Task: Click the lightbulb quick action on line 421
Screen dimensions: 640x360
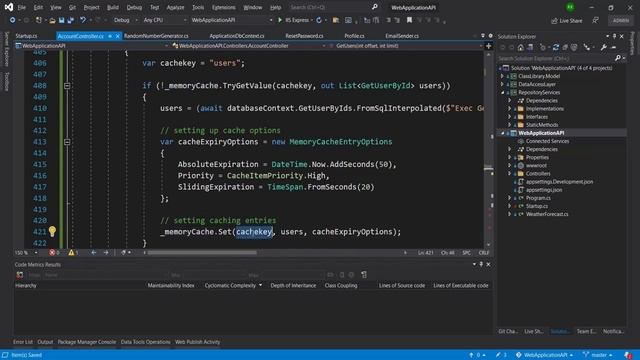Action: [52, 231]
